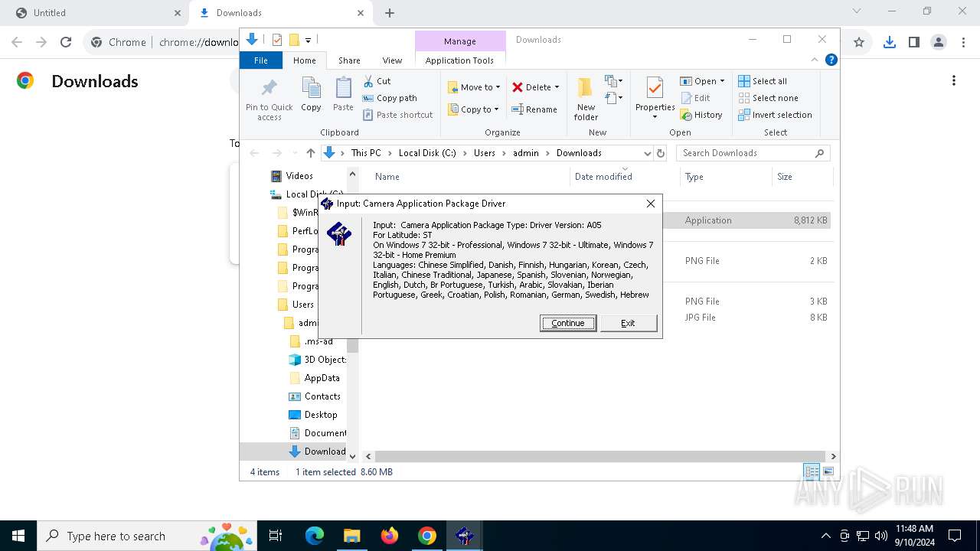This screenshot has width=980, height=551.
Task: Select the Manage contextual tab
Action: coord(459,41)
